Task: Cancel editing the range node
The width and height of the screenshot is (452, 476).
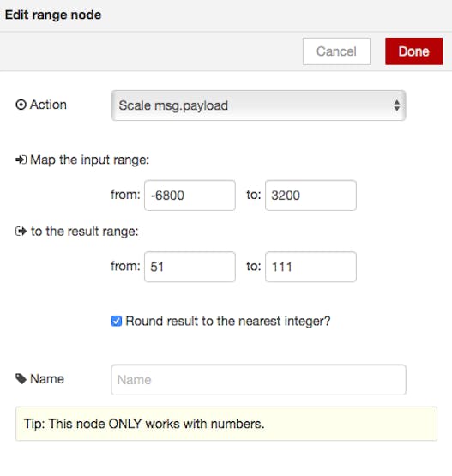Action: click(336, 51)
